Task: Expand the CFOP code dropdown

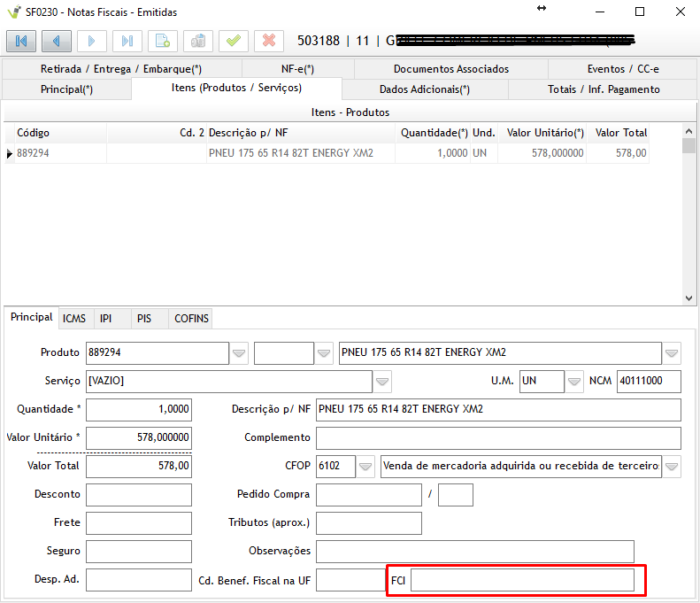Action: pos(365,467)
